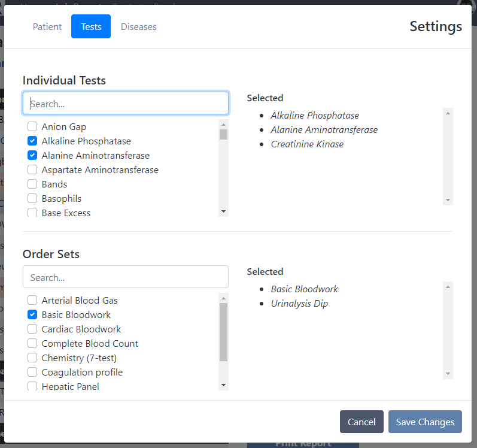Check Complete Blood Count checkbox

pos(32,344)
